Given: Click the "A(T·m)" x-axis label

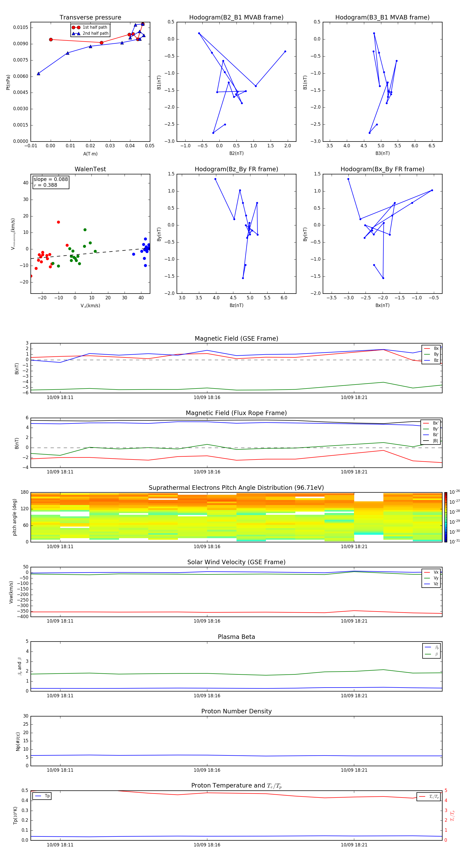Looking at the screenshot, I should pyautogui.click(x=90, y=154).
